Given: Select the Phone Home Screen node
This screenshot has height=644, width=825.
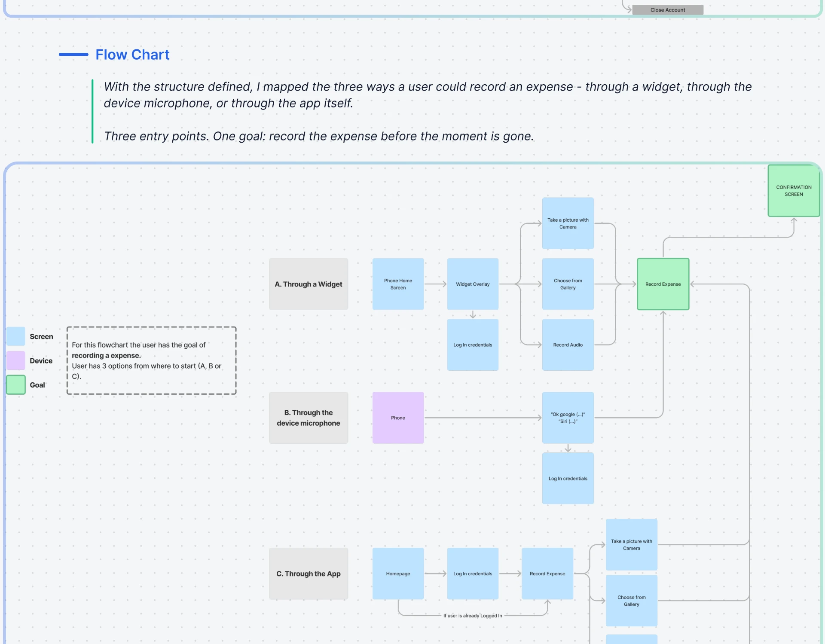Looking at the screenshot, I should point(398,284).
